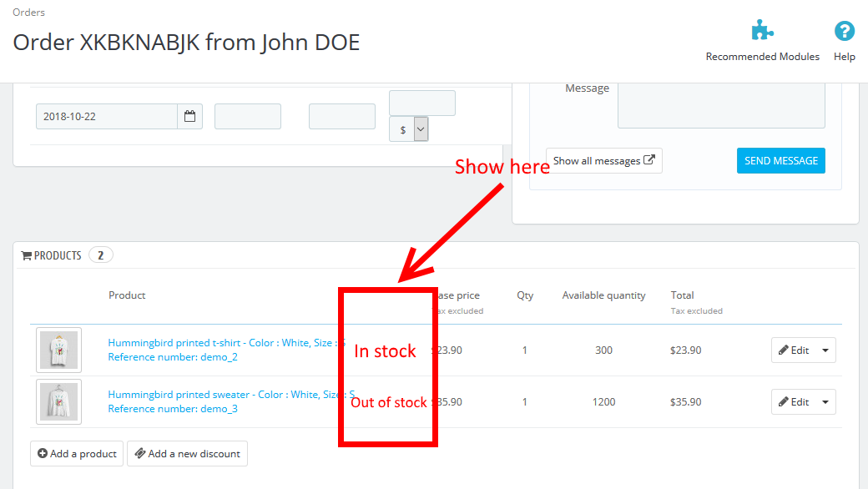Click the products count badge 2
The image size is (868, 489).
(101, 255)
